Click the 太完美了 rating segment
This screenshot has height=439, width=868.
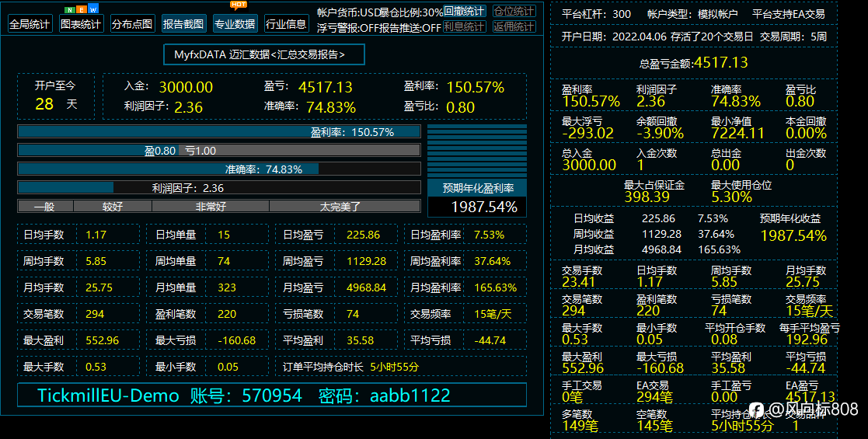point(344,207)
